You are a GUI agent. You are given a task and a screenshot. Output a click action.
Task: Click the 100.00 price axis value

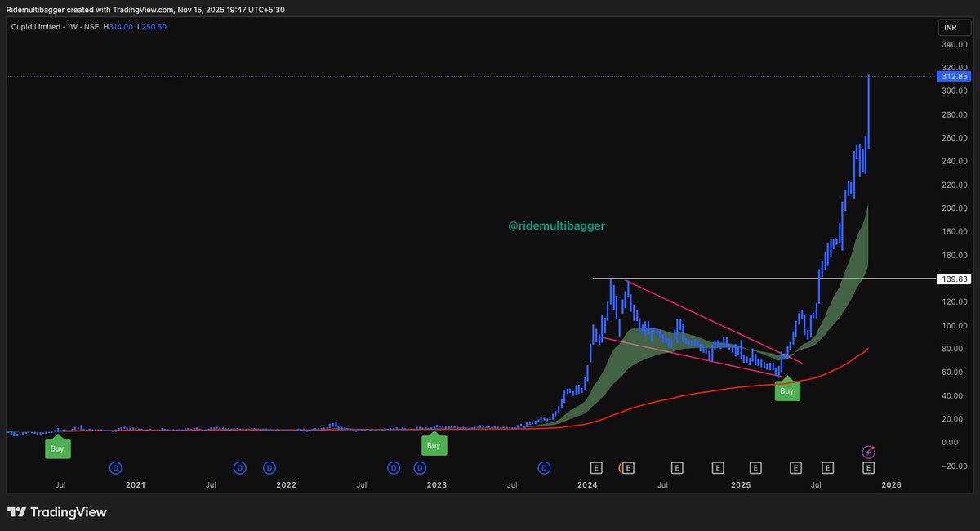[x=954, y=325]
